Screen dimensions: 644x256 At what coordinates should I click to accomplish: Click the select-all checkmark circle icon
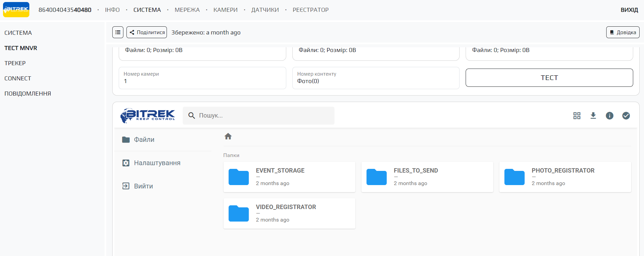coord(626,116)
